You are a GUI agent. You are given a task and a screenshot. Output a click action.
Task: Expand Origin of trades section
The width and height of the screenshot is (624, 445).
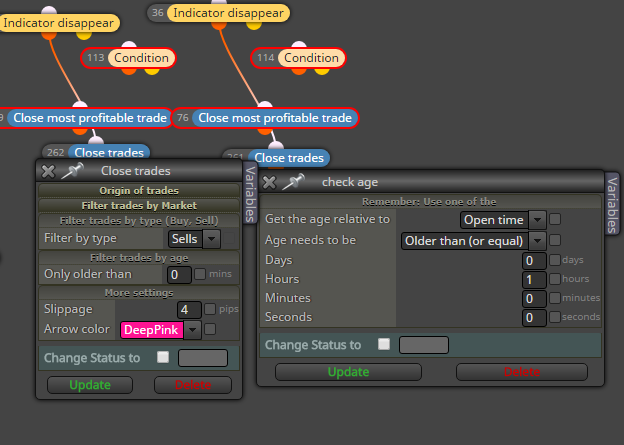click(x=139, y=190)
